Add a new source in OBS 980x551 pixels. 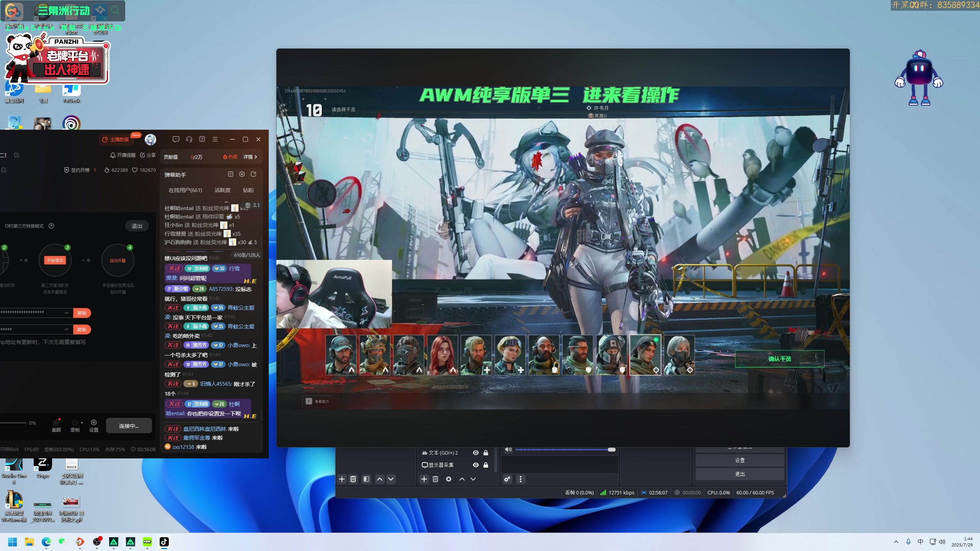(x=424, y=479)
